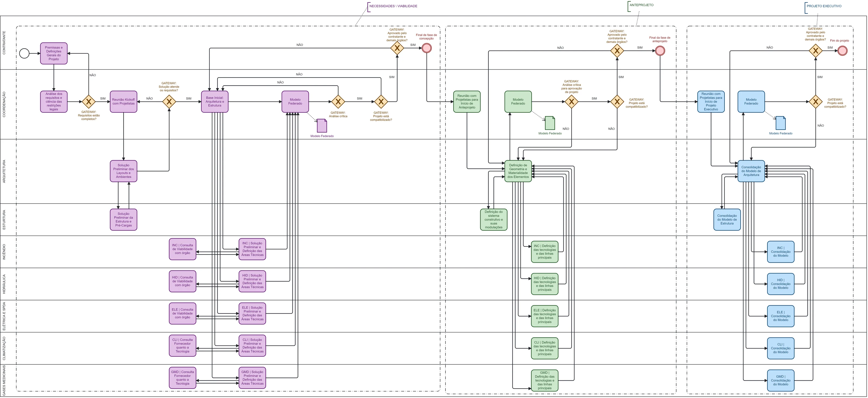The image size is (868, 398).
Task: Click the approval gateway before 'Final da fase de anteprojeto'
Action: 617,51
